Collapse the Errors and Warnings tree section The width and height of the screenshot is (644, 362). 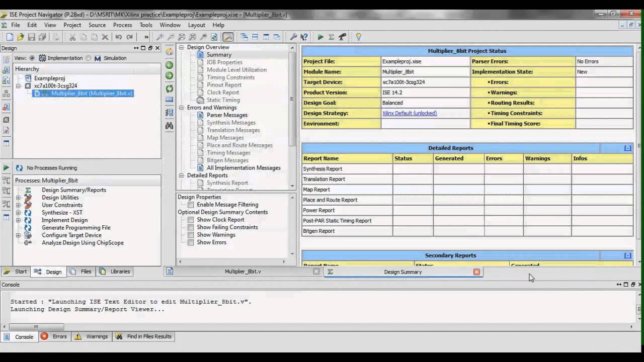(x=182, y=108)
